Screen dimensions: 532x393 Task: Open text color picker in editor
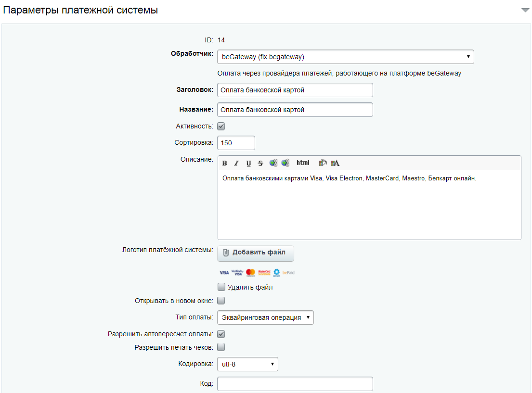(x=335, y=163)
